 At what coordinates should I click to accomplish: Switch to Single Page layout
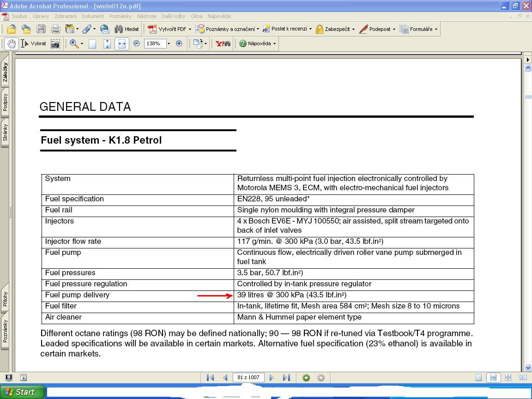tap(478, 378)
